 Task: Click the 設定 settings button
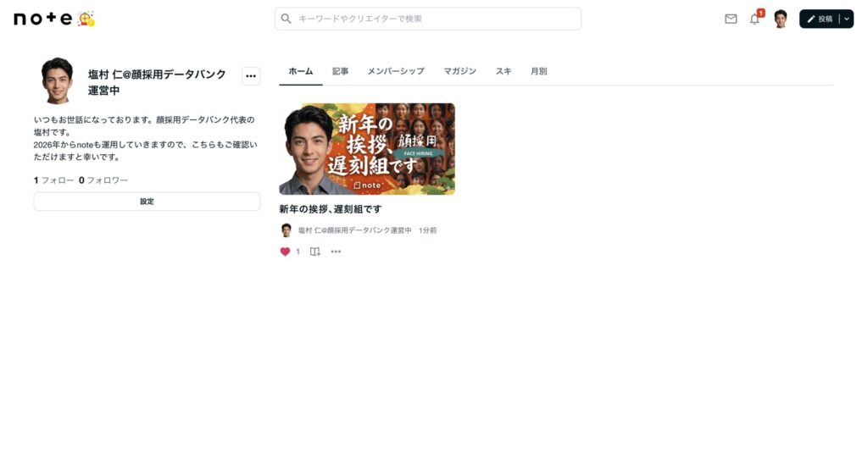point(147,202)
